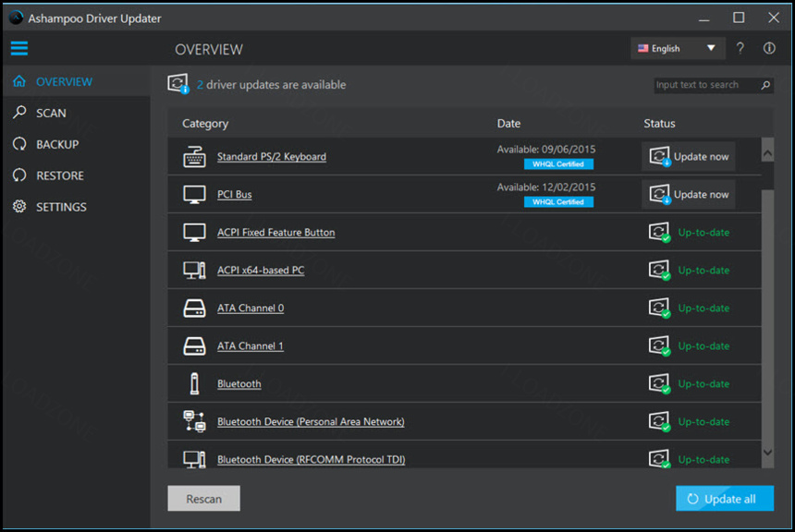795x532 pixels.
Task: Open the hamburger menu icon
Action: pos(19,49)
